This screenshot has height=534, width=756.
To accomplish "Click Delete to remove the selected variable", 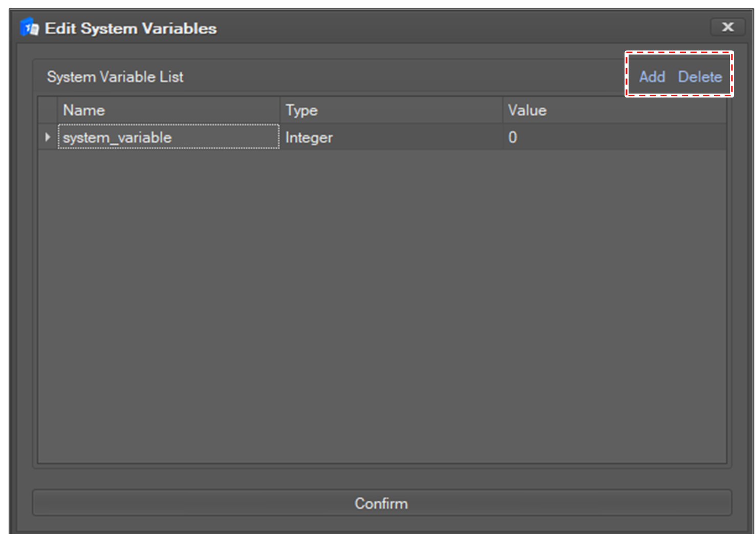I will pos(700,77).
